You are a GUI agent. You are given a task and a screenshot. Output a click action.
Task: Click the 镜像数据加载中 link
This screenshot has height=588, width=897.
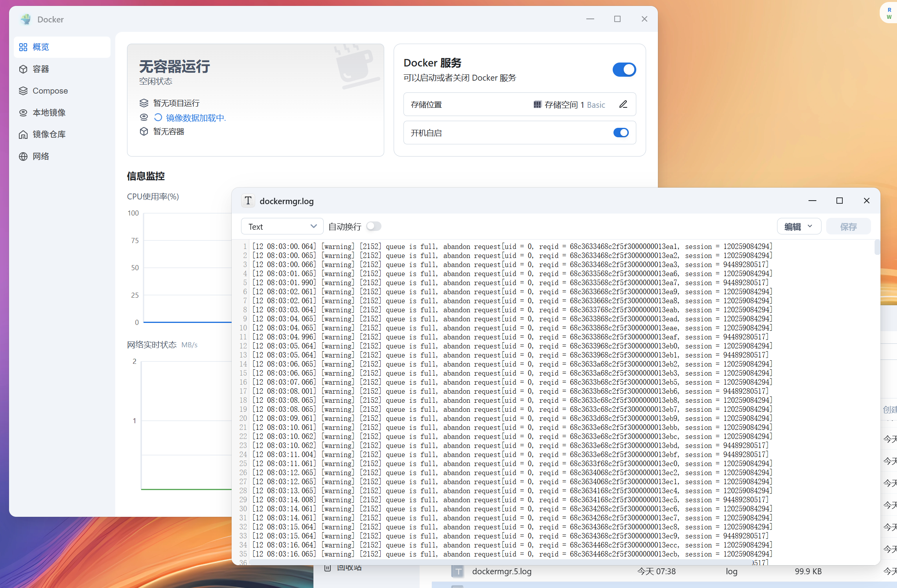tap(195, 118)
